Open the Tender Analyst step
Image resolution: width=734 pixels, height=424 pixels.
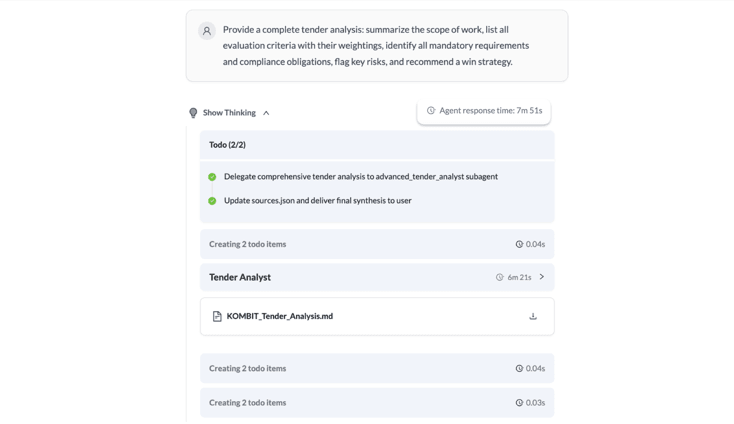tap(377, 277)
